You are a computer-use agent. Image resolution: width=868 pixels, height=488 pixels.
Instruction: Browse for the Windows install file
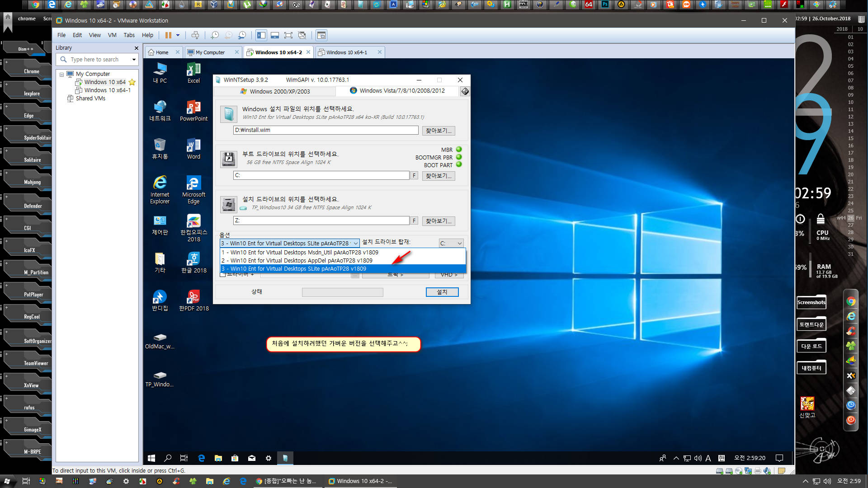pos(439,131)
